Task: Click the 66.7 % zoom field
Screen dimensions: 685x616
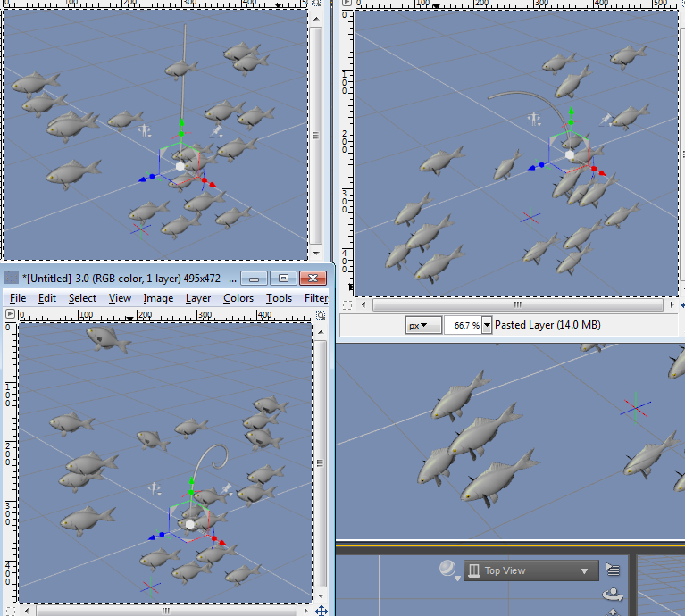Action: coord(464,325)
